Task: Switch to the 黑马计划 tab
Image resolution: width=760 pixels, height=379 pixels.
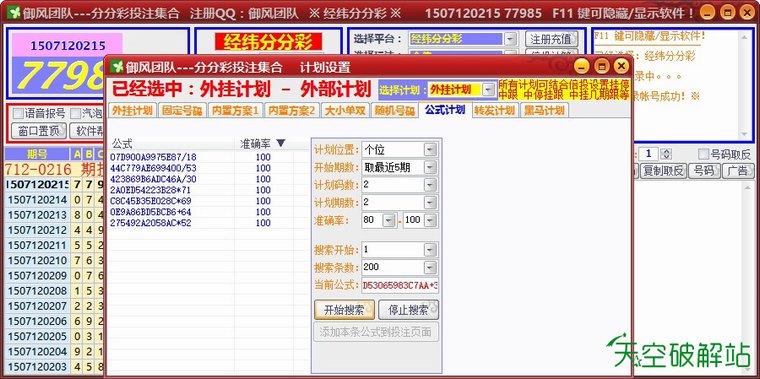Action: pos(544,110)
